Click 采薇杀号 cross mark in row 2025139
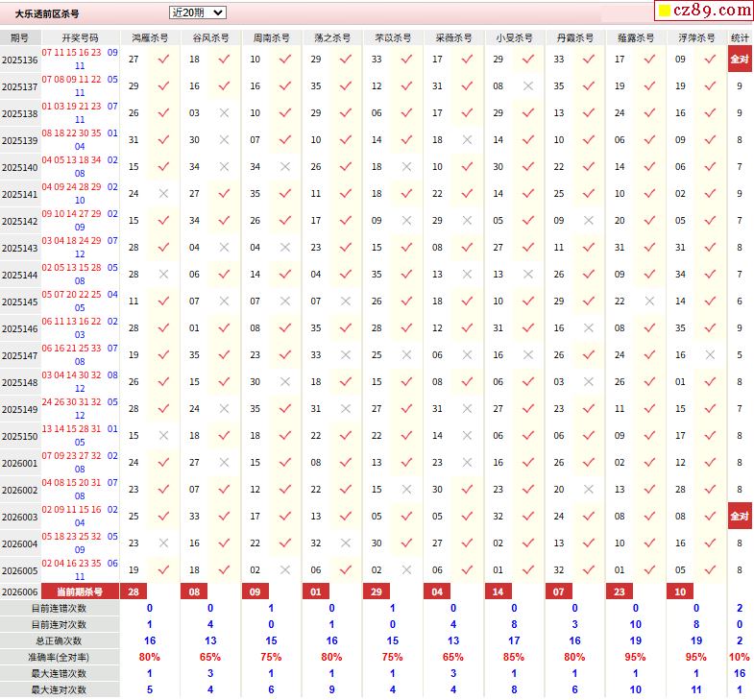This screenshot has width=754, height=700. tap(467, 140)
